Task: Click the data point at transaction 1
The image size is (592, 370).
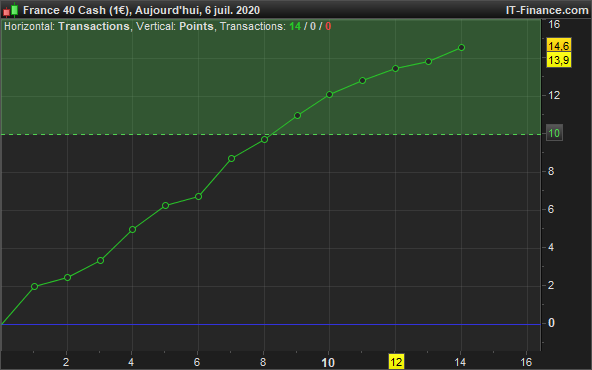Action: (34, 287)
